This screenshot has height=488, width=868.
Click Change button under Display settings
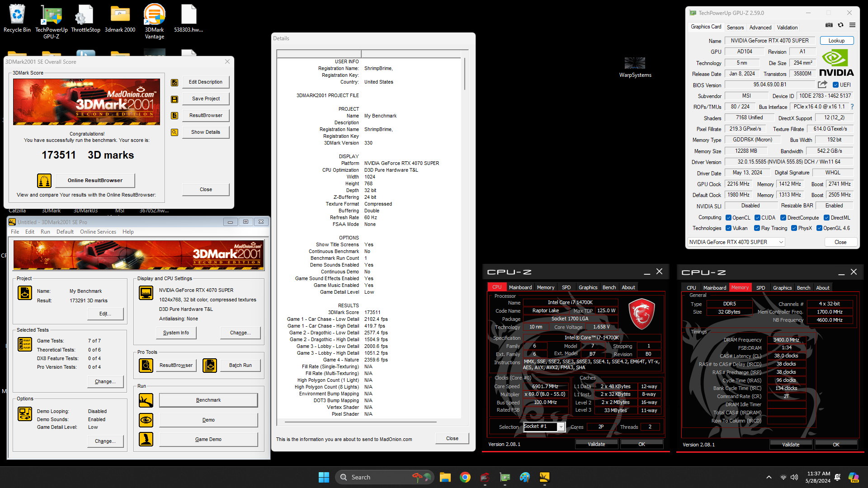pyautogui.click(x=240, y=333)
